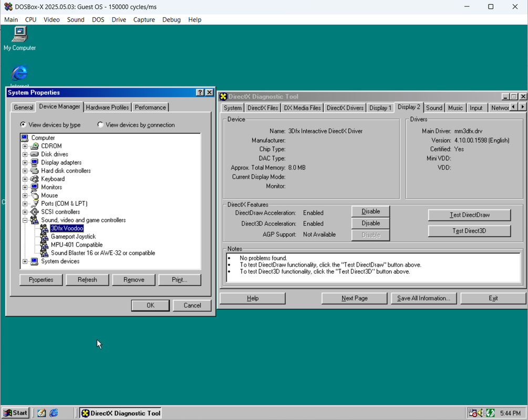Select the Disk drives icon
This screenshot has width=528, height=420.
34,154
